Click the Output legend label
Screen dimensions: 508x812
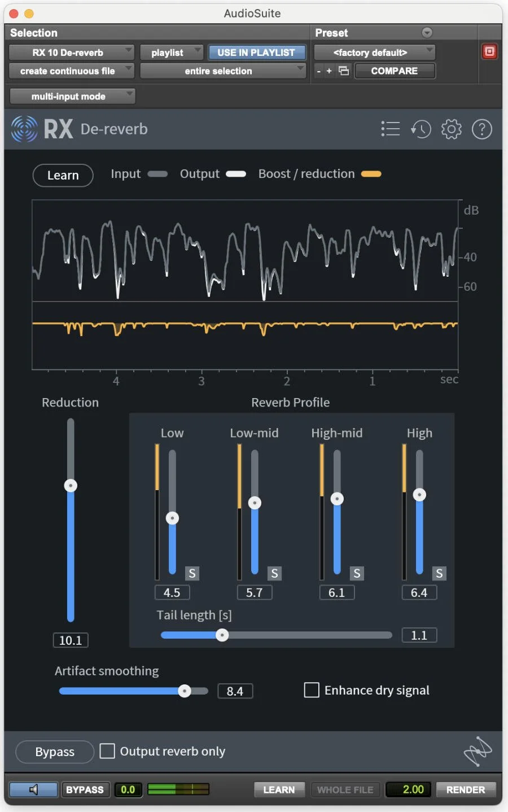(200, 174)
